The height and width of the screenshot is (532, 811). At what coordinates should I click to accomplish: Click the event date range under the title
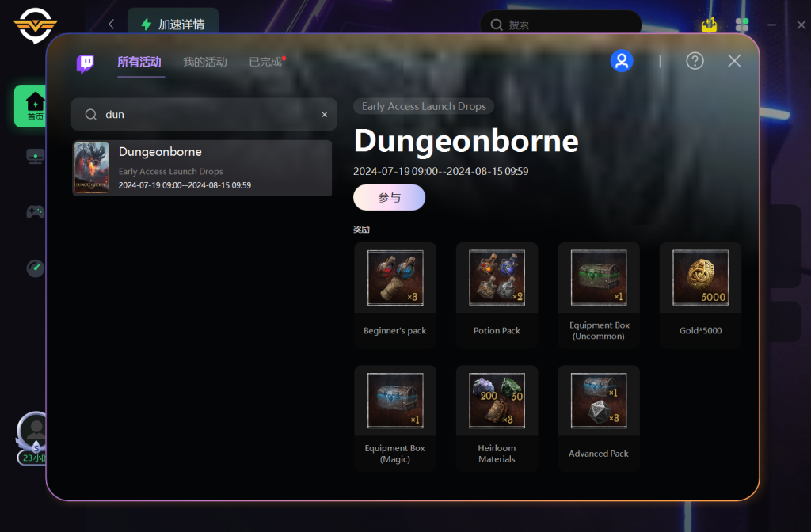(440, 171)
